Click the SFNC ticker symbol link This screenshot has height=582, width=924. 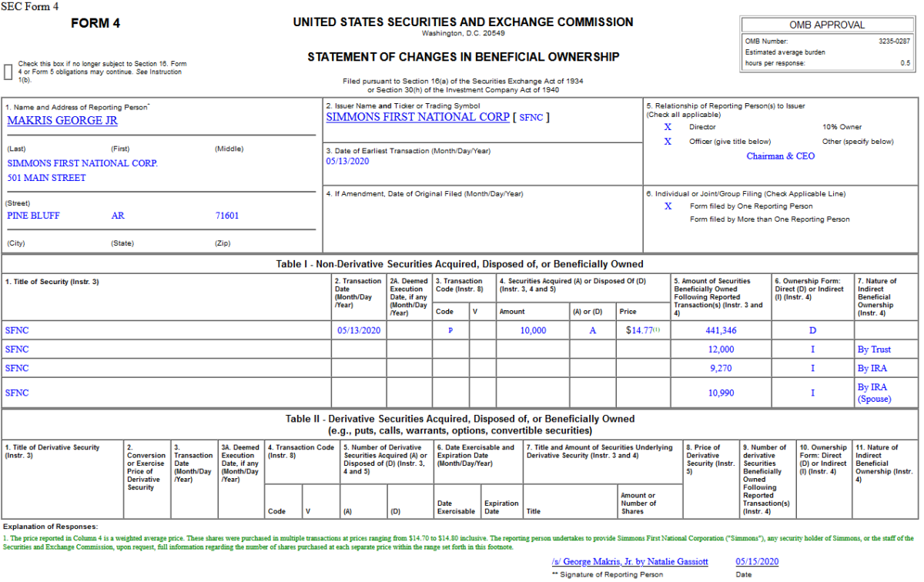[x=533, y=118]
